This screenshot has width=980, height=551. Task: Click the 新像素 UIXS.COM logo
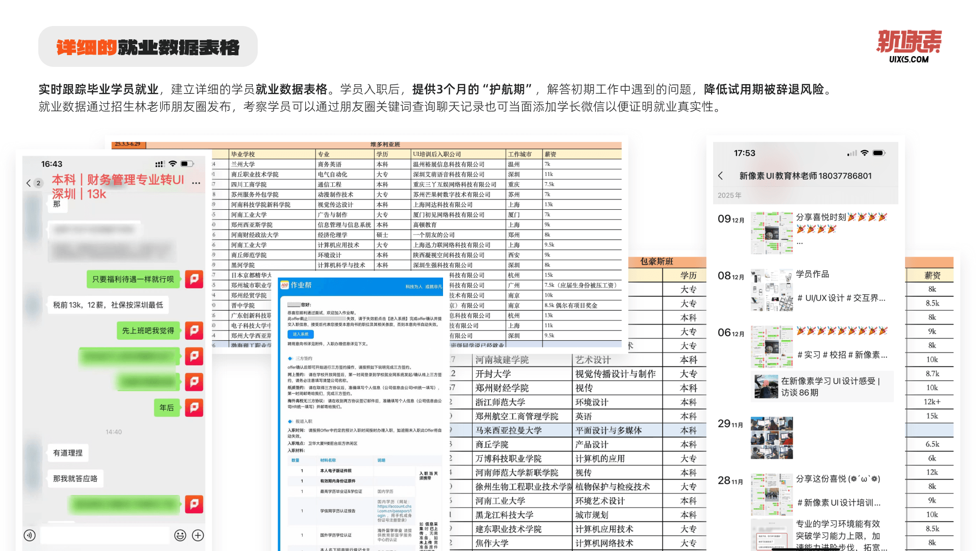(909, 46)
